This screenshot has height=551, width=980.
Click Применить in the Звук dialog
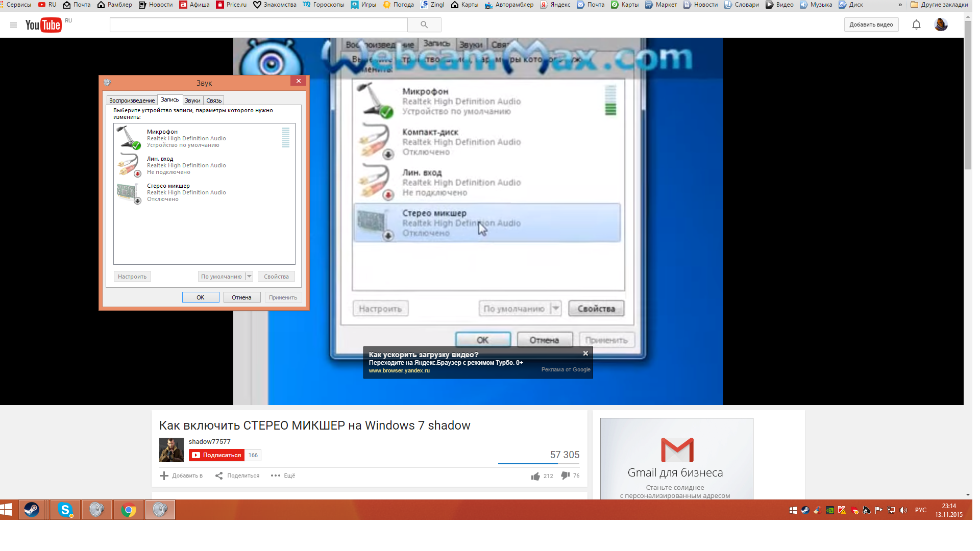(x=283, y=297)
